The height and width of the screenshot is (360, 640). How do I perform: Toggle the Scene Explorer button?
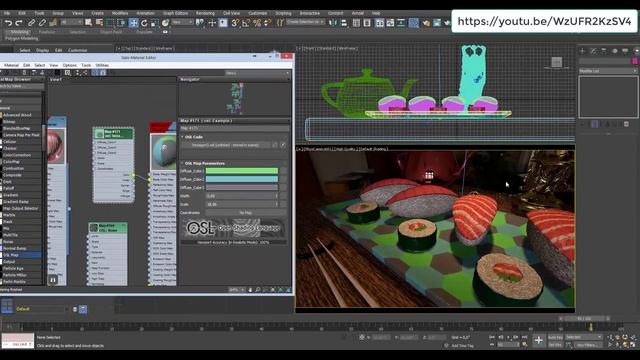pos(356,23)
